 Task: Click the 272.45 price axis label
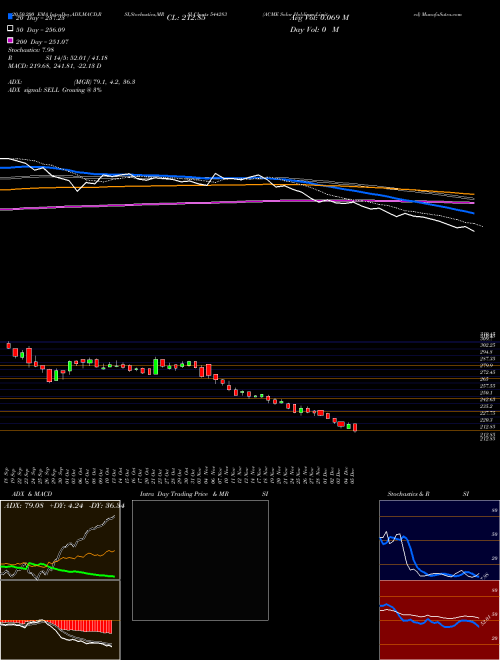click(x=488, y=373)
